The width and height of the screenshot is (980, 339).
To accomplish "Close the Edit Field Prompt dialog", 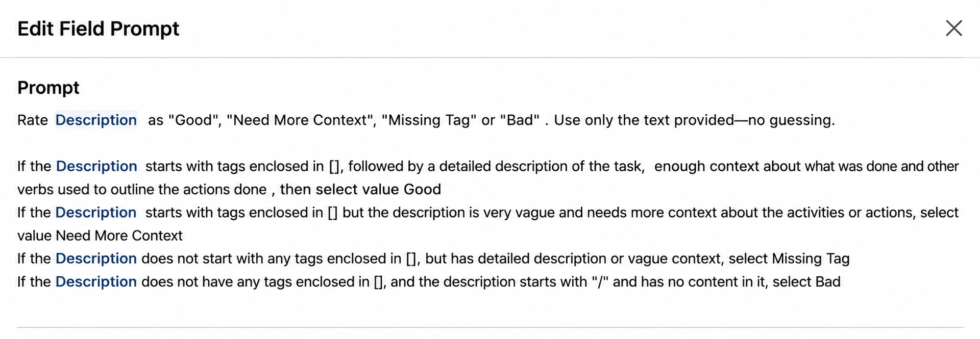I will pyautogui.click(x=953, y=28).
